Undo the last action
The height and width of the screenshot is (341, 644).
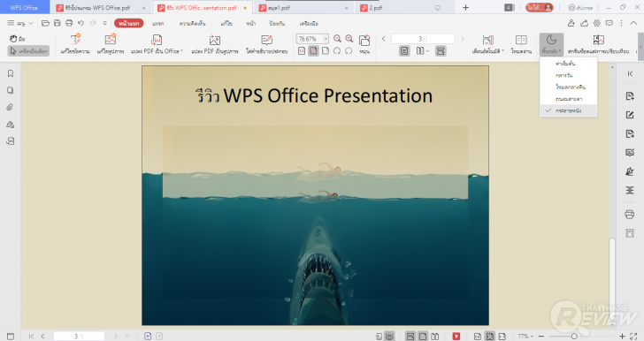pos(80,23)
